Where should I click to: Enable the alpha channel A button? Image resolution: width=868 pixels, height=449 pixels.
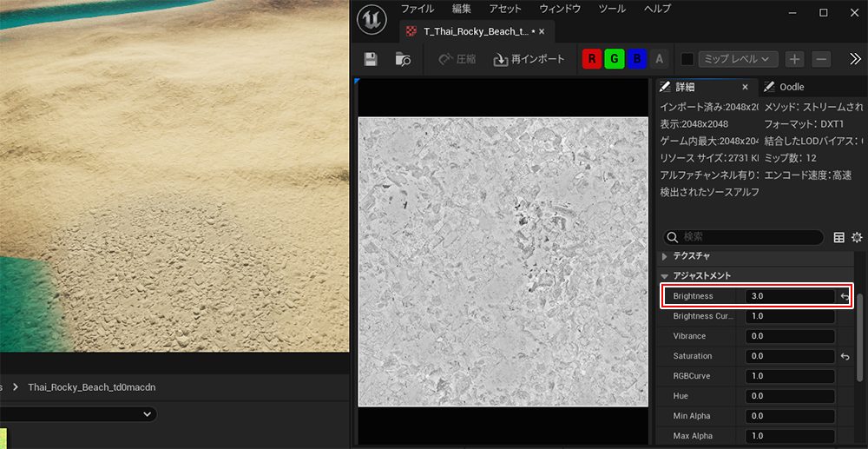(x=660, y=59)
